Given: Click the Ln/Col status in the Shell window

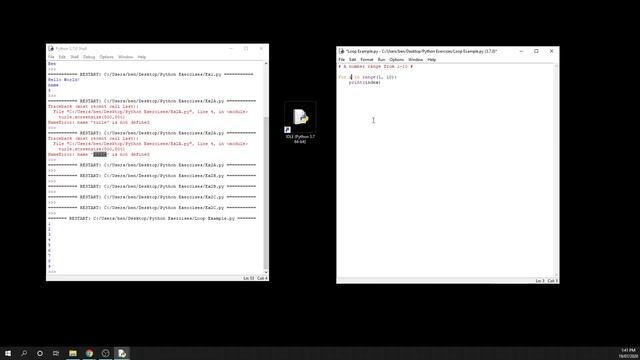Looking at the screenshot, I should (256, 278).
